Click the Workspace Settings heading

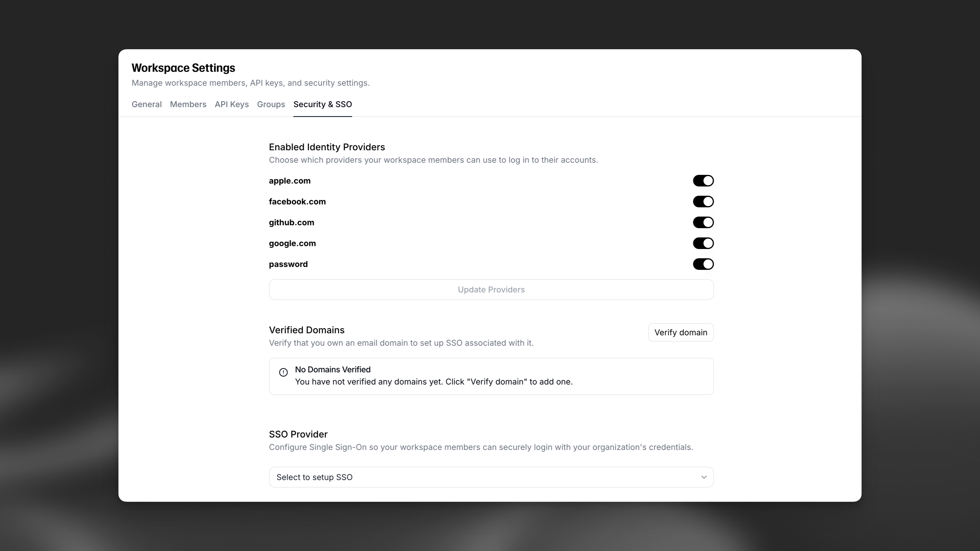[x=183, y=68]
